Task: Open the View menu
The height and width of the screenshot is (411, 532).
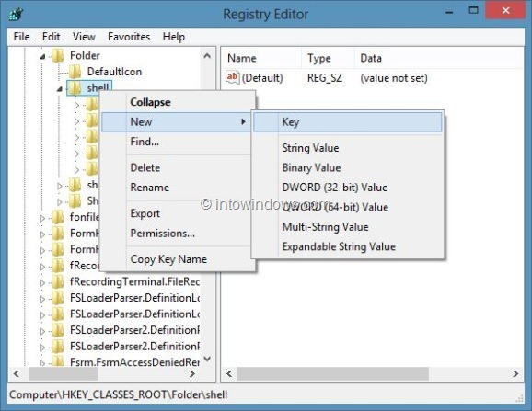Action: 84,37
